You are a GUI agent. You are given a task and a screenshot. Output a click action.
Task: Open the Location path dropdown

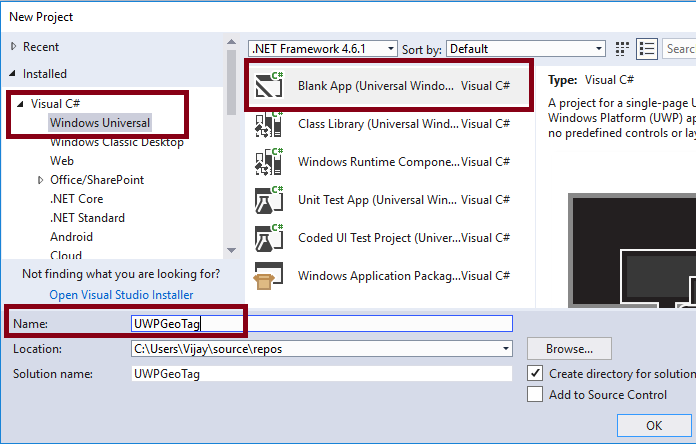tap(506, 349)
